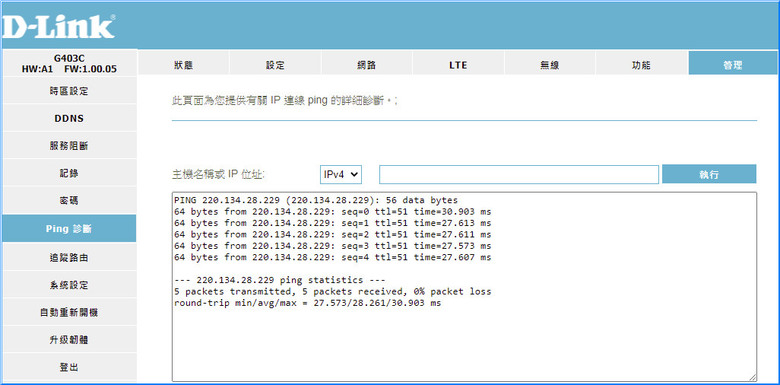The image size is (780, 385).
Task: Select Ping 診斷 in the sidebar
Action: [69, 229]
